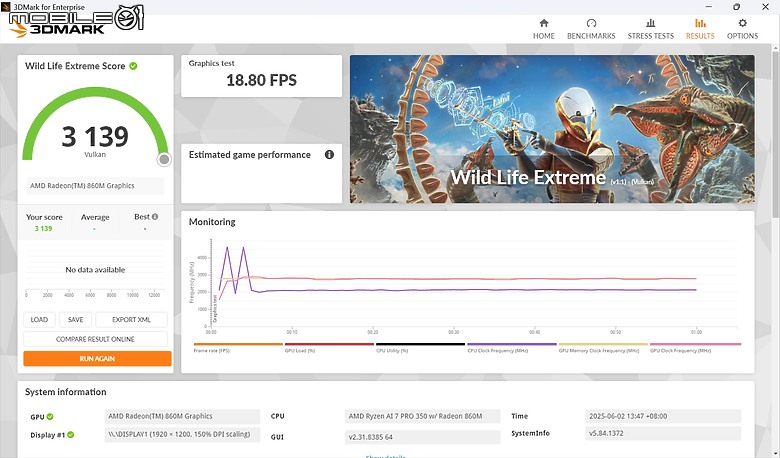Toggle the CPU Utility (%) legend bar
The image size is (780, 458).
click(420, 344)
